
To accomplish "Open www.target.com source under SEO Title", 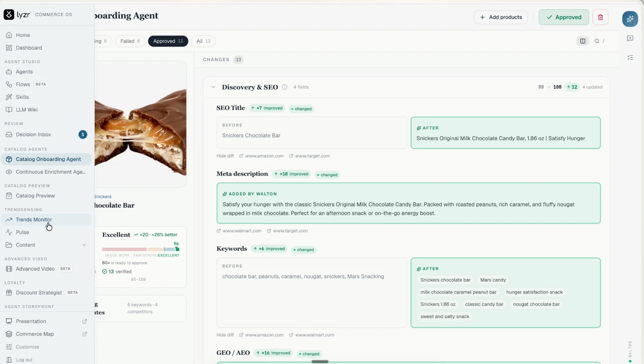I will pos(309,156).
